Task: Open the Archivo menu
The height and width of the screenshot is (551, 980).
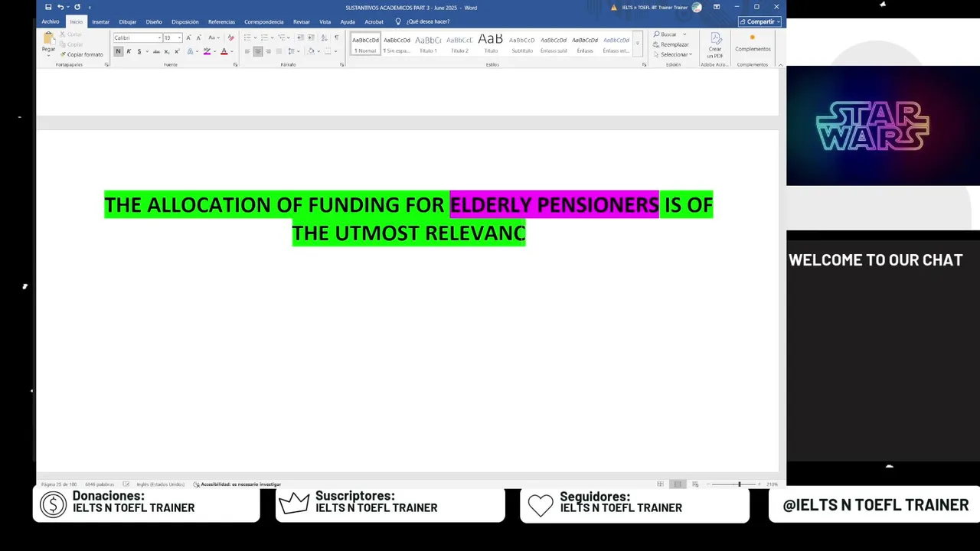Action: click(51, 21)
